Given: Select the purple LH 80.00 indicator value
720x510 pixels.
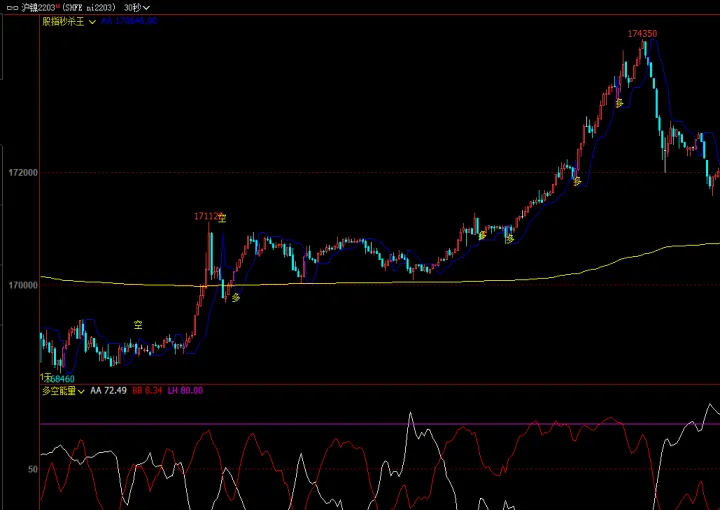Looking at the screenshot, I should (185, 391).
